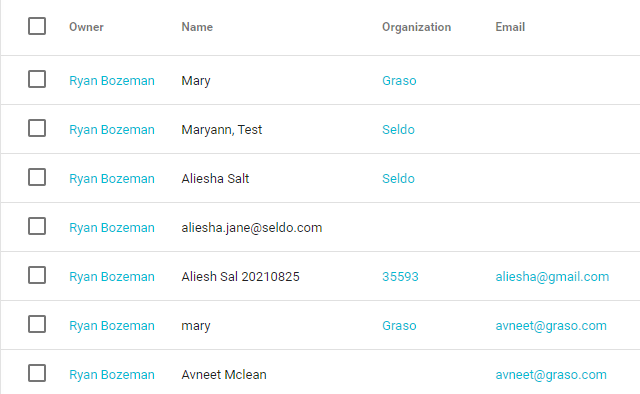
Task: Tick the select-all checkbox in header row
Action: (37, 26)
